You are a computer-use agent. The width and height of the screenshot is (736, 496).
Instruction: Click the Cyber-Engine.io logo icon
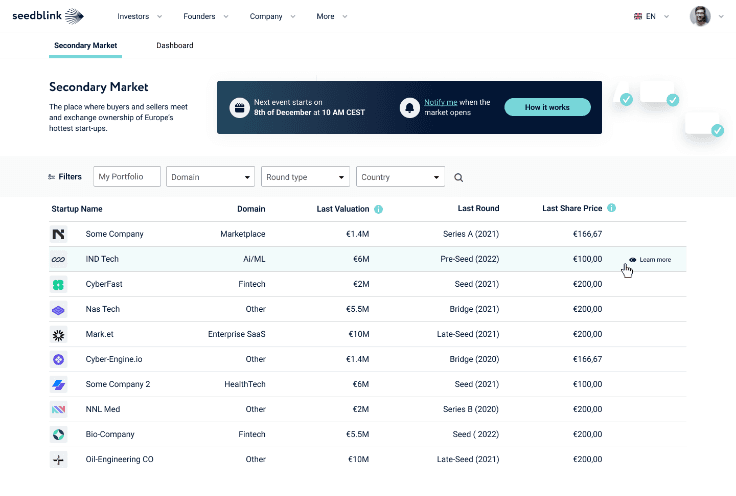point(58,359)
